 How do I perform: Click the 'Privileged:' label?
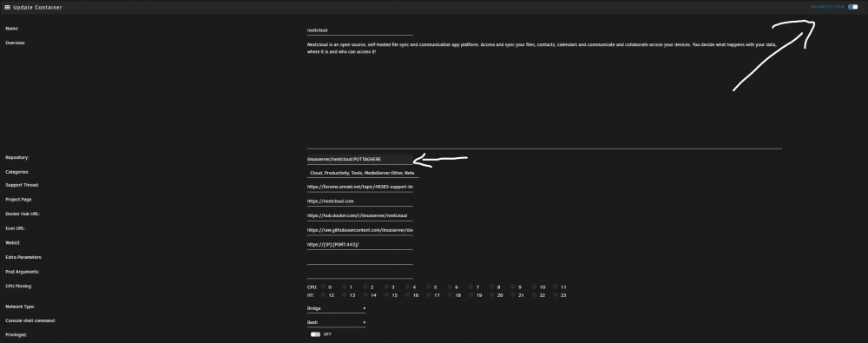coord(16,334)
